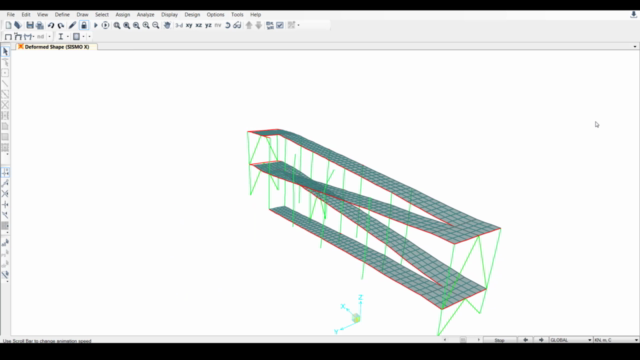This screenshot has width=640, height=360.
Task: Click the Redo icon
Action: pos(61,25)
